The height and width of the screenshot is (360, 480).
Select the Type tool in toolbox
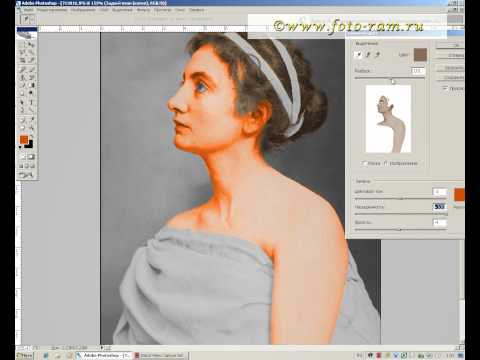pyautogui.click(x=31, y=102)
